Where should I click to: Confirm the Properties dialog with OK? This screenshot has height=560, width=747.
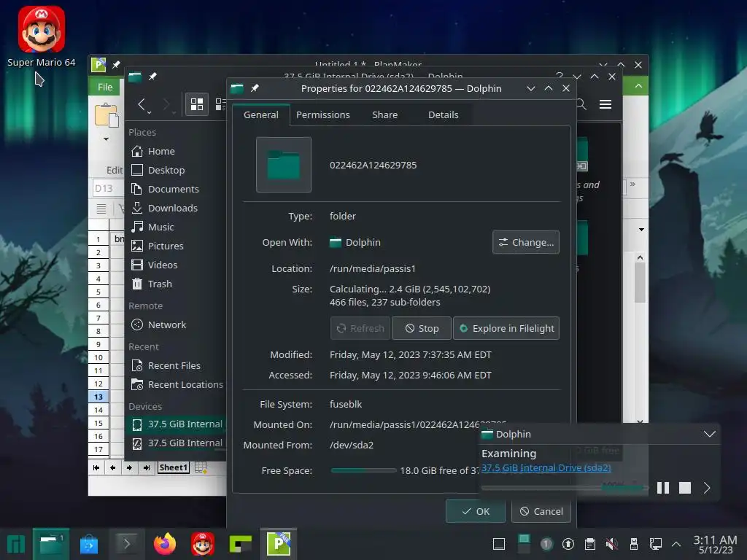tap(475, 511)
